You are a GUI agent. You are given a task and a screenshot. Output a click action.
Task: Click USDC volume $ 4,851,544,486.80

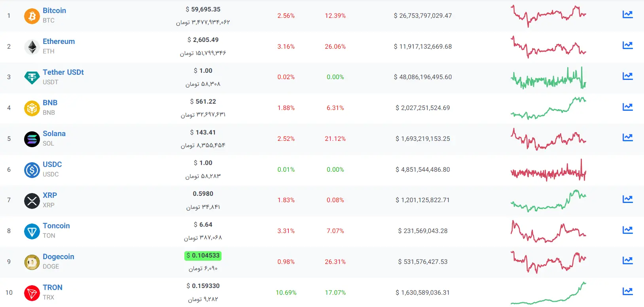point(423,170)
